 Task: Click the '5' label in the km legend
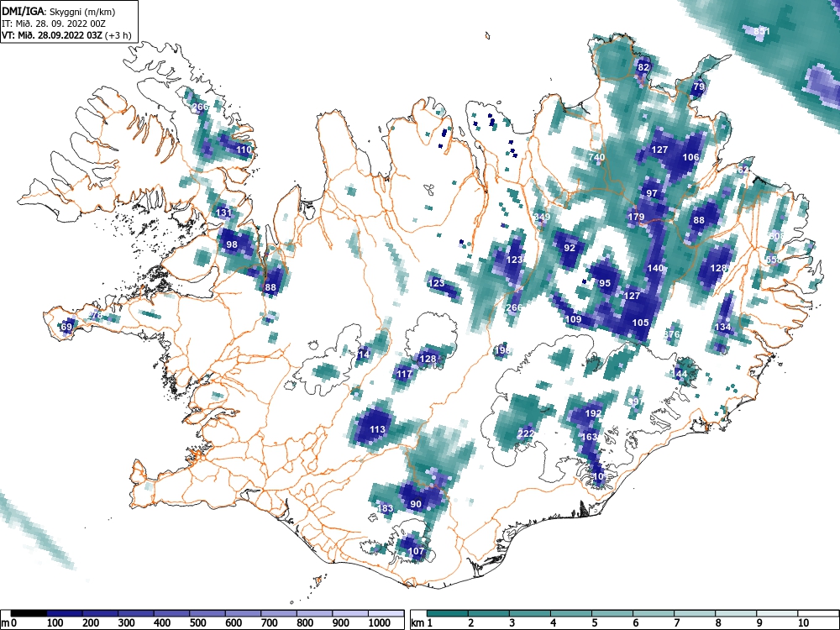594,623
